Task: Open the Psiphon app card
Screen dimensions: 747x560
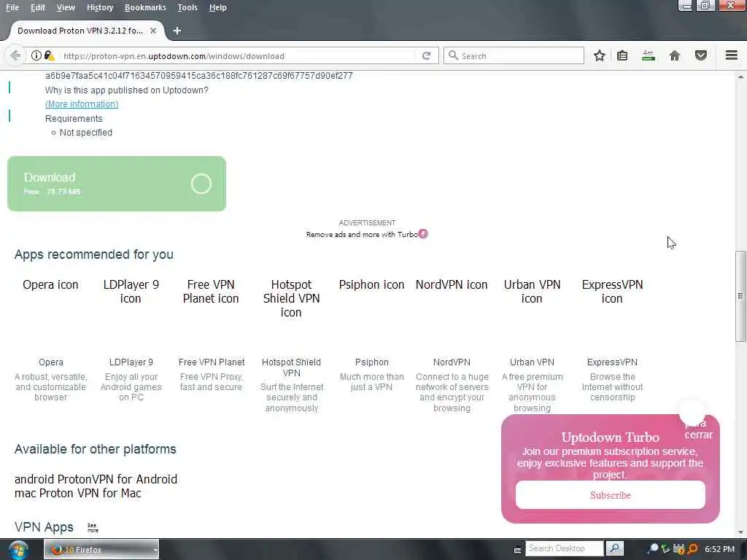Action: pyautogui.click(x=371, y=333)
